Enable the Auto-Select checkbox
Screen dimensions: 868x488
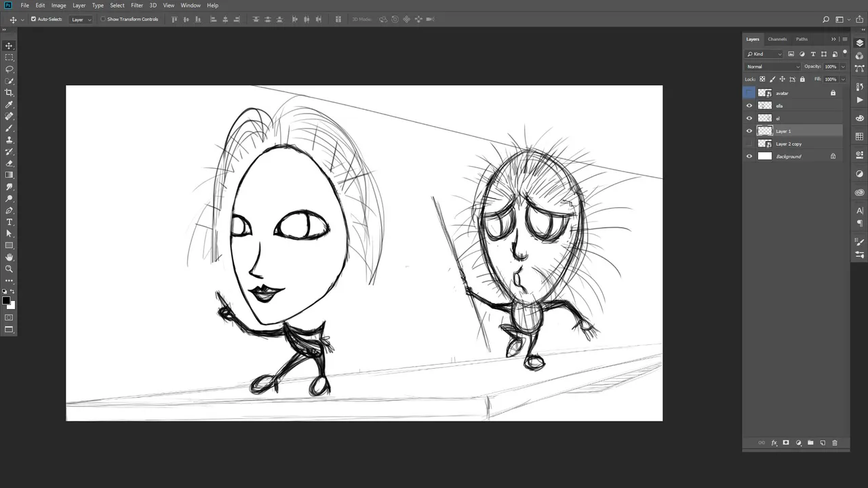33,19
